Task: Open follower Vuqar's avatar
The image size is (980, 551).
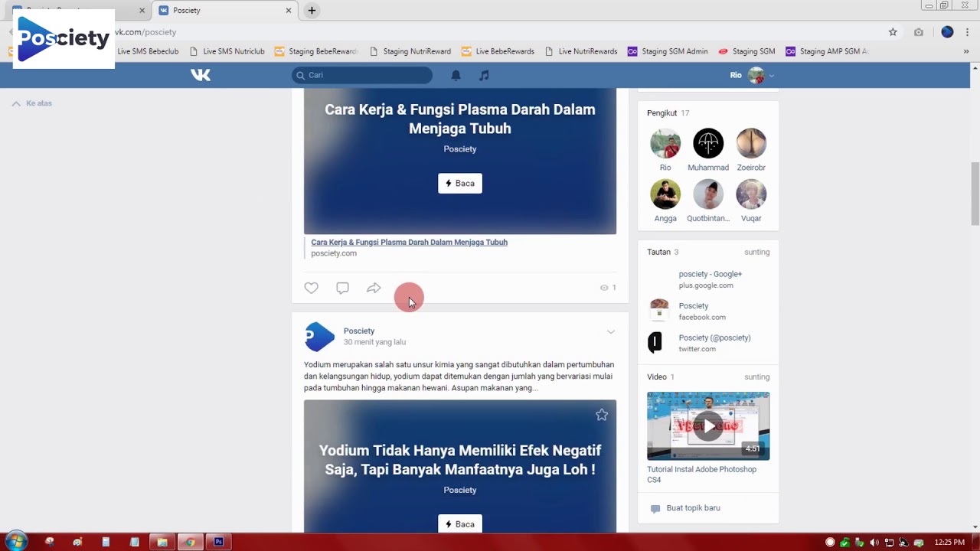Action: click(x=751, y=194)
